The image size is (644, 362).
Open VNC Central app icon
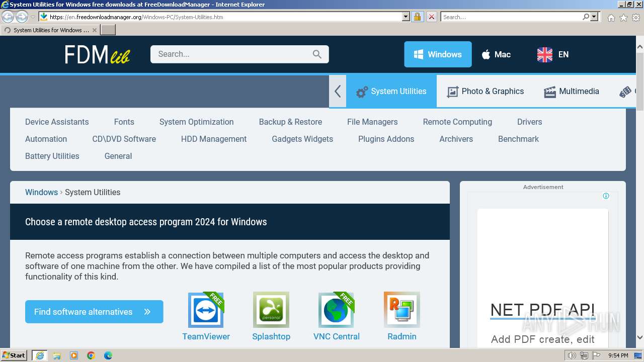click(336, 310)
